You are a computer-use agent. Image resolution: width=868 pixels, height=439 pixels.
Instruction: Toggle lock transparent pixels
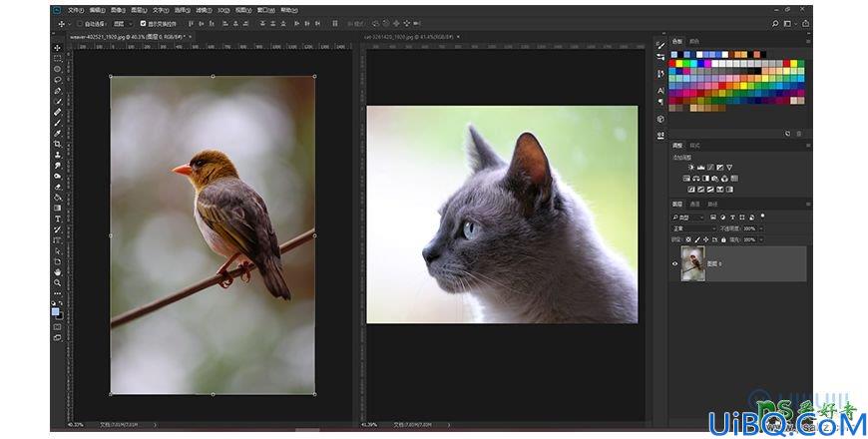click(688, 239)
